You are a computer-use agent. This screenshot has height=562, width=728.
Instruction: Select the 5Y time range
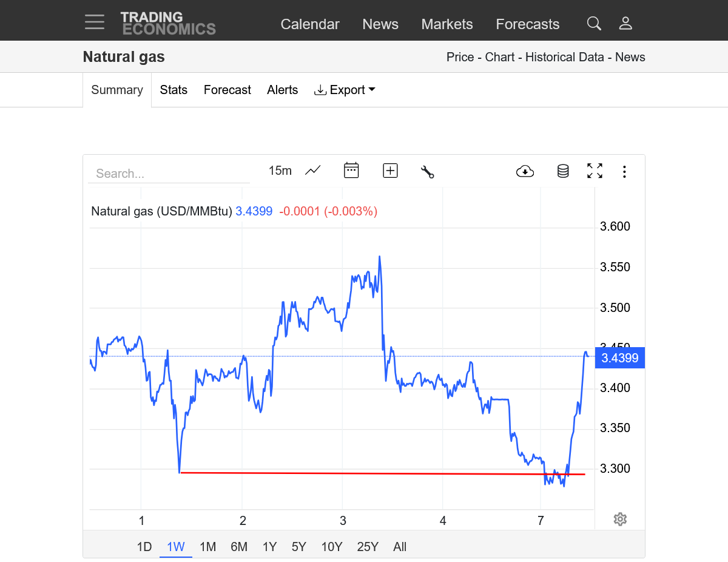[x=299, y=547]
